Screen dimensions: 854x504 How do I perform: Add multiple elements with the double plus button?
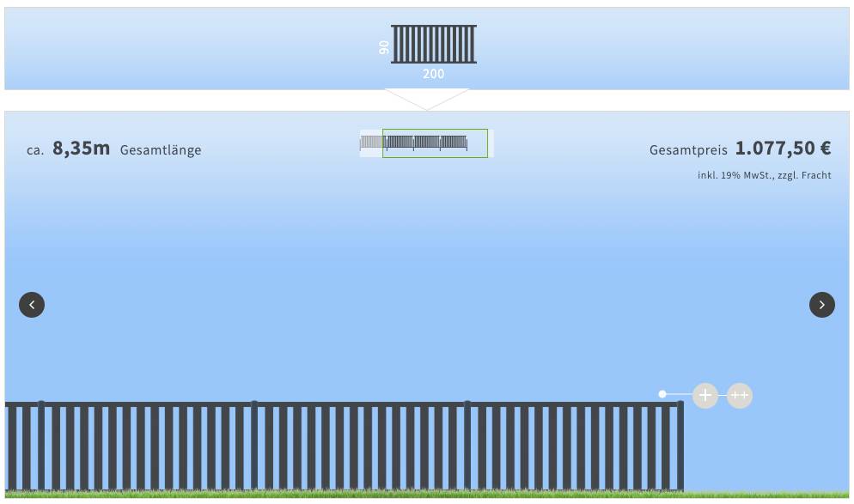pos(739,395)
